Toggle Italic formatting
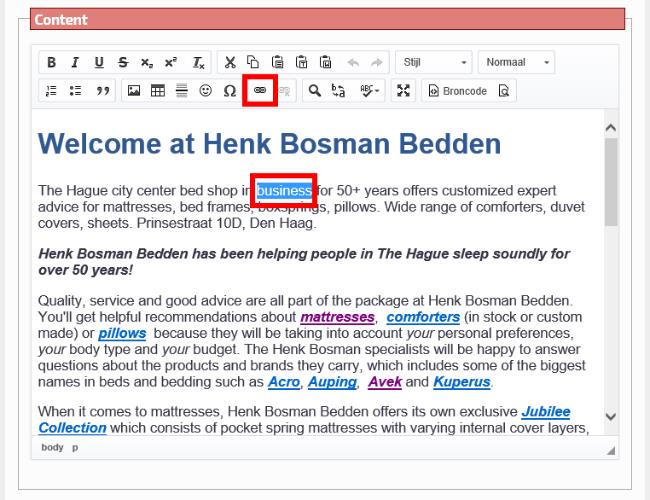This screenshot has height=500, width=650. click(x=75, y=63)
